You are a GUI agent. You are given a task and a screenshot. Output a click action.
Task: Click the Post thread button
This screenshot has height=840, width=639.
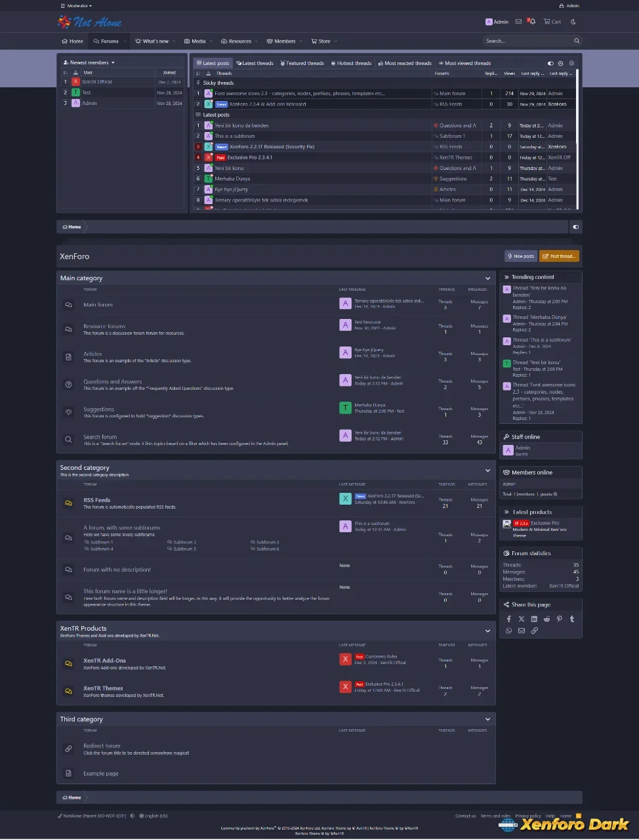pos(560,257)
